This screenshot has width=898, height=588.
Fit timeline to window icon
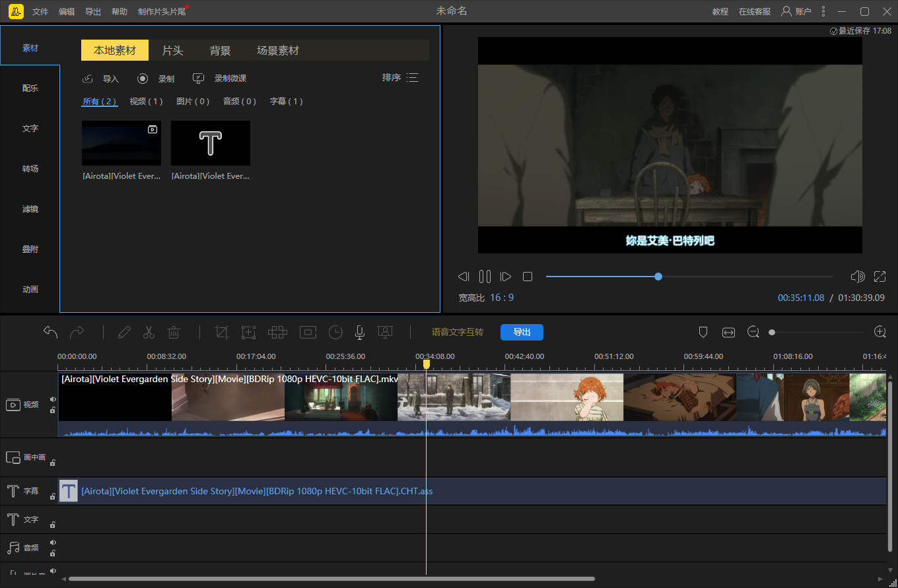(x=728, y=332)
